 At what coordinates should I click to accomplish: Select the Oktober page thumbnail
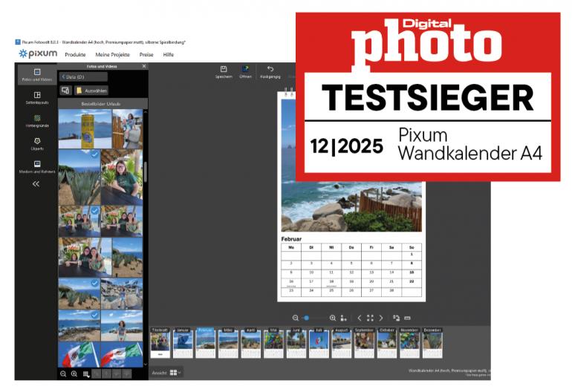tap(387, 343)
